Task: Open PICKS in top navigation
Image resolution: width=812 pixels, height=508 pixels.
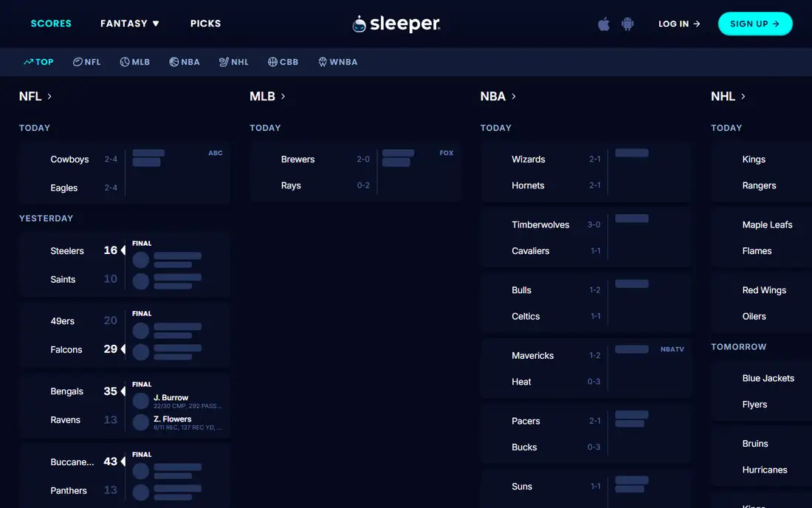Action: [206, 24]
